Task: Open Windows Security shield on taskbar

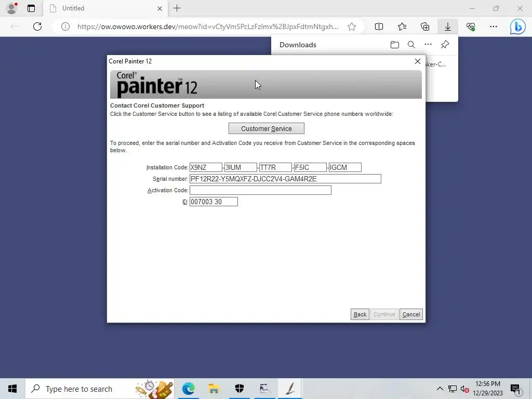Action: (239, 389)
